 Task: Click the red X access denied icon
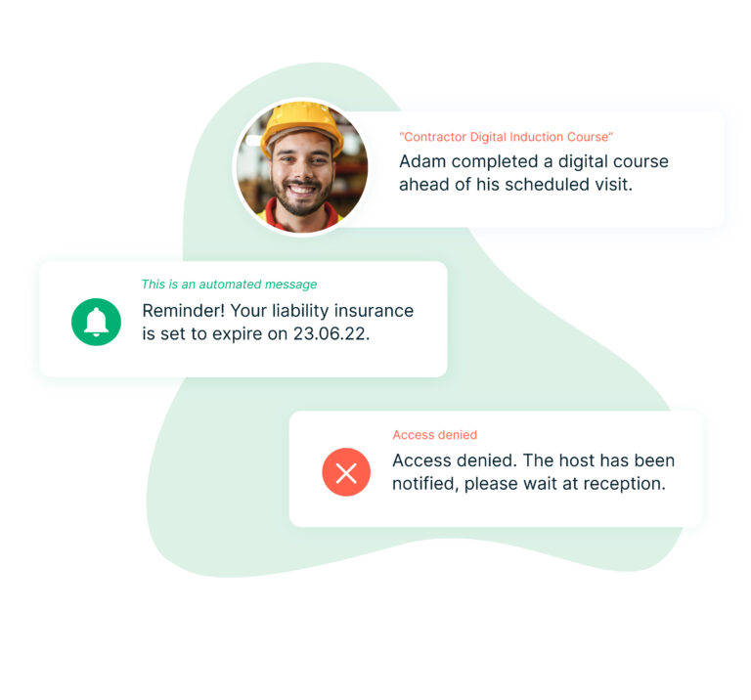click(x=346, y=472)
